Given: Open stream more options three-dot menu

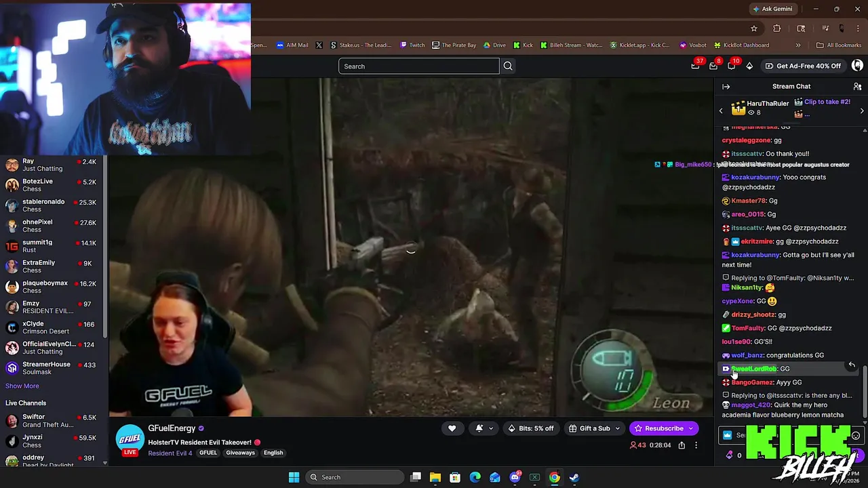Looking at the screenshot, I should [x=696, y=445].
